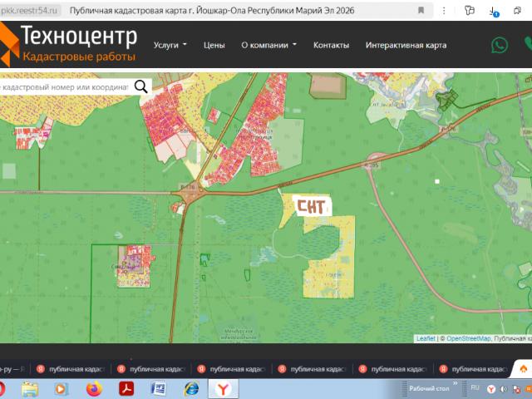
Task: Open the browser extensions icon
Action: click(469, 11)
